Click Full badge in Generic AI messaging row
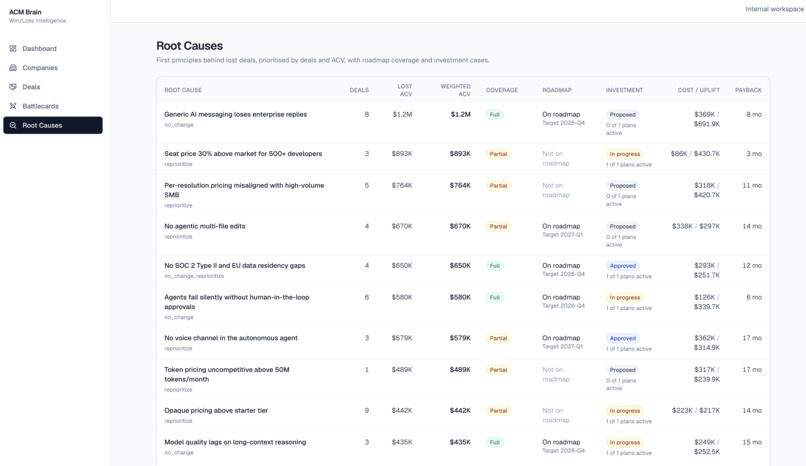Viewport: 806px width, 466px height. (494, 115)
